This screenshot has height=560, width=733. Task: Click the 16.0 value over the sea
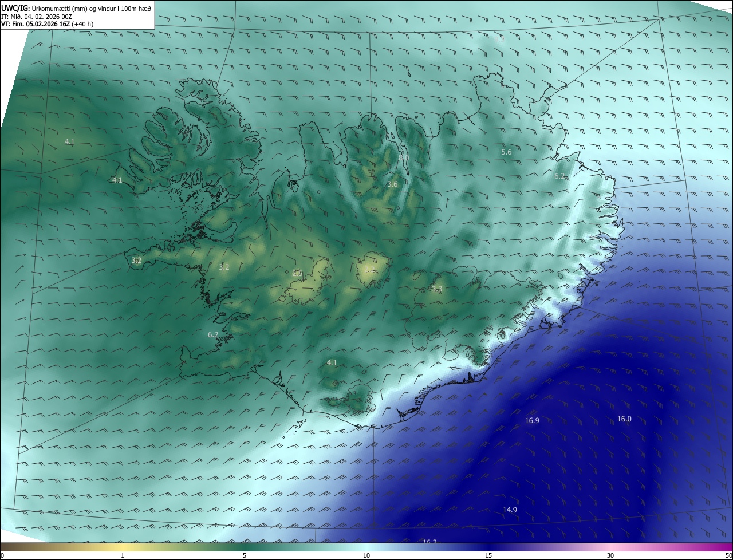pos(624,419)
